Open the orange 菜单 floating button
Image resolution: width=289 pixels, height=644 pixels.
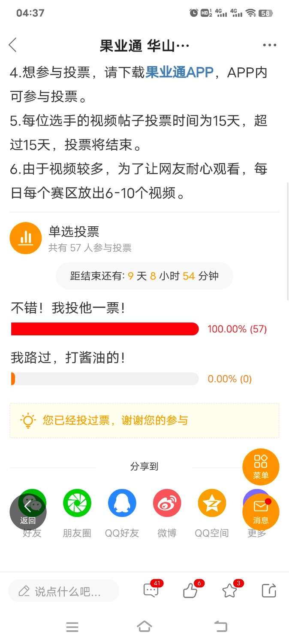coord(261,467)
